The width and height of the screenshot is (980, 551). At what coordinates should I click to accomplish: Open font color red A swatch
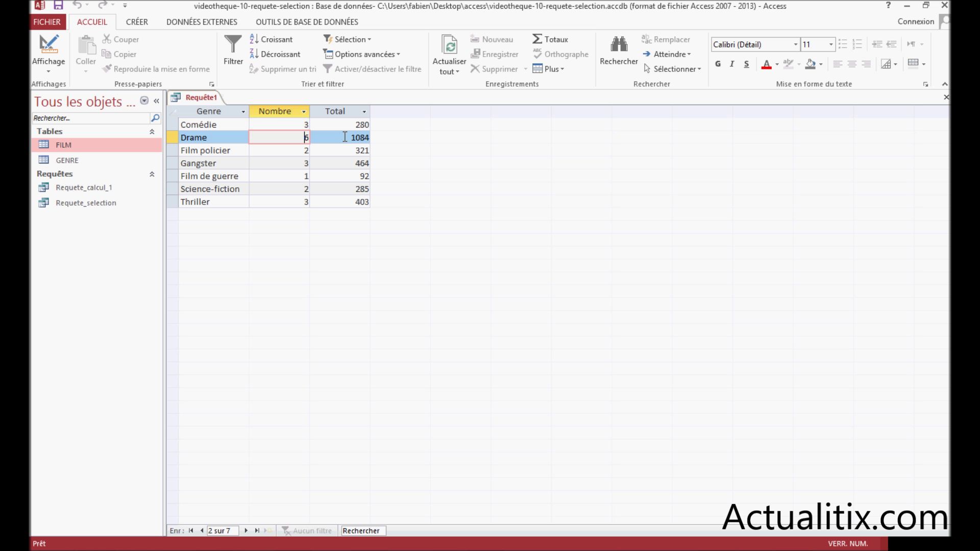coord(766,64)
